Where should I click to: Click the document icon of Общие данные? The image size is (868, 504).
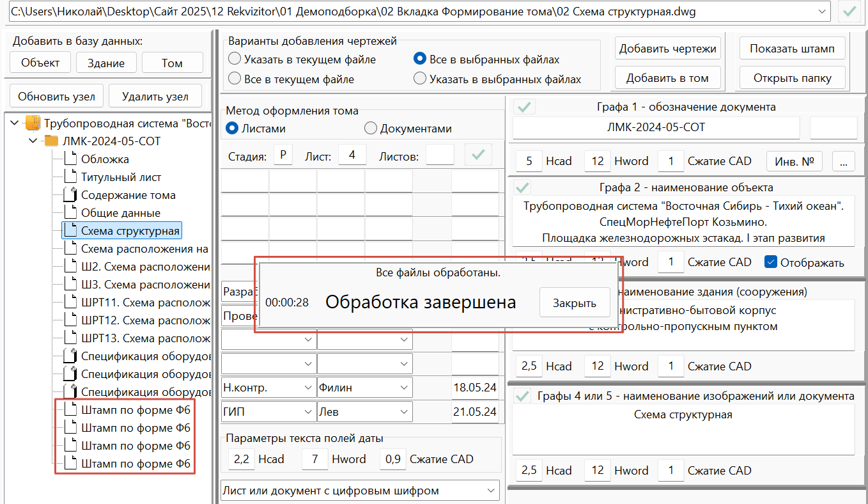coord(70,212)
